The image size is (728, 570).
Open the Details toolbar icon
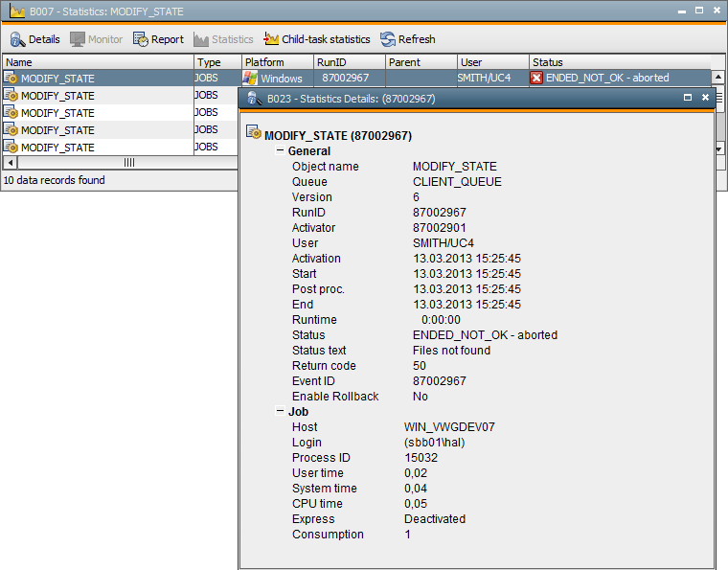17,39
